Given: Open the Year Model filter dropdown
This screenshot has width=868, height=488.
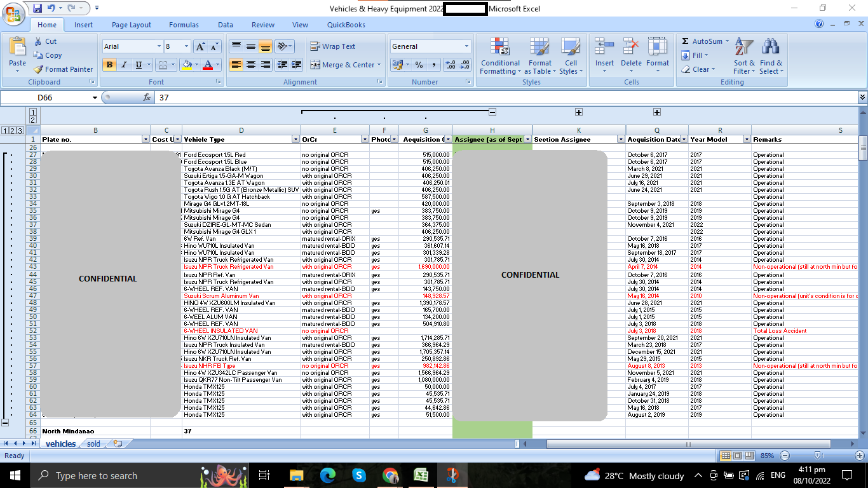Looking at the screenshot, I should tap(746, 139).
